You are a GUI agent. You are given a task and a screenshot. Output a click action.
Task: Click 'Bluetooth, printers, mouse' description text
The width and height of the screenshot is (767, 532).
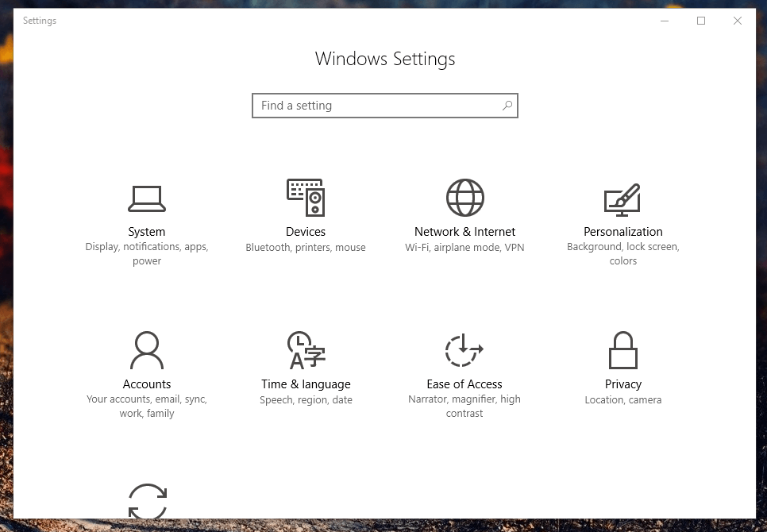coord(306,248)
